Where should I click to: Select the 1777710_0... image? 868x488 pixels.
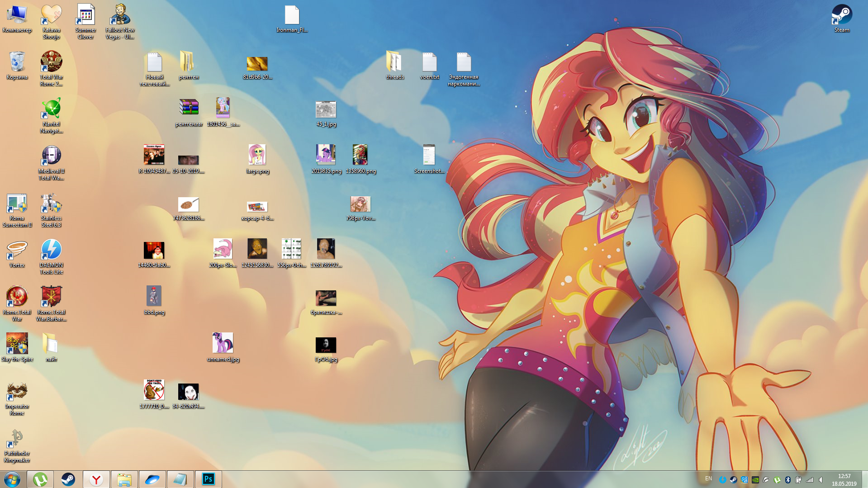[x=154, y=395]
